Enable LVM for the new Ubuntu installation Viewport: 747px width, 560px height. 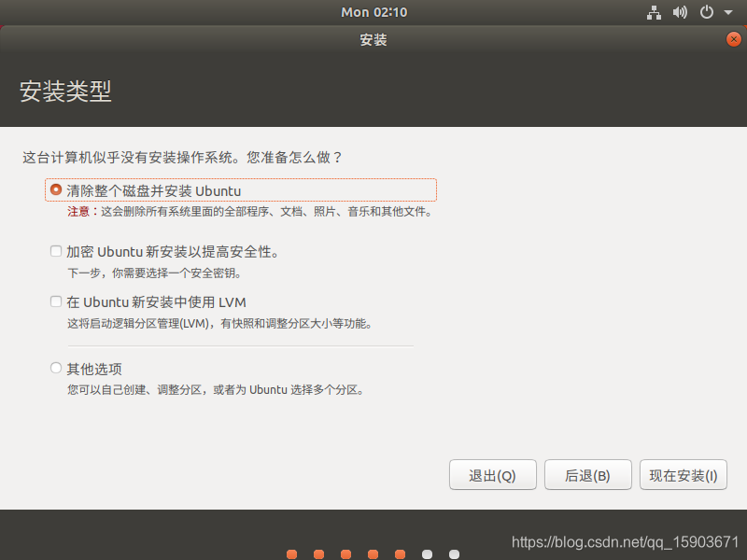click(x=56, y=301)
